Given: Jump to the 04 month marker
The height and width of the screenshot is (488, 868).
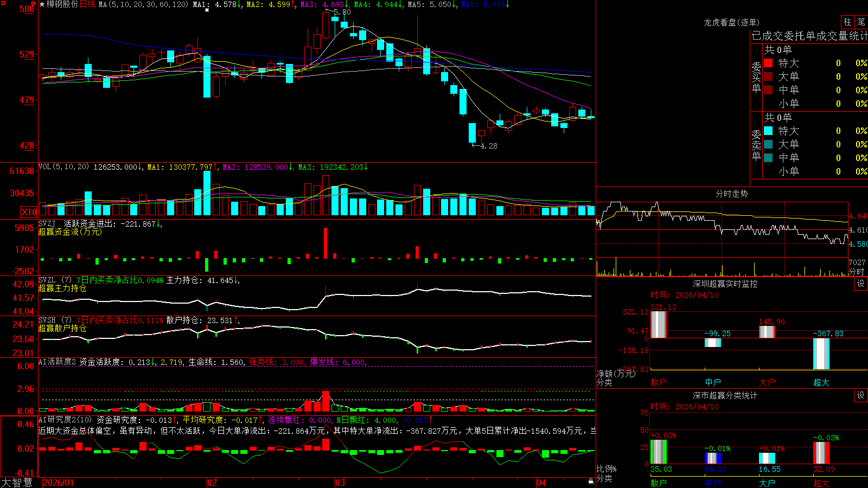Looking at the screenshot, I should [x=541, y=483].
